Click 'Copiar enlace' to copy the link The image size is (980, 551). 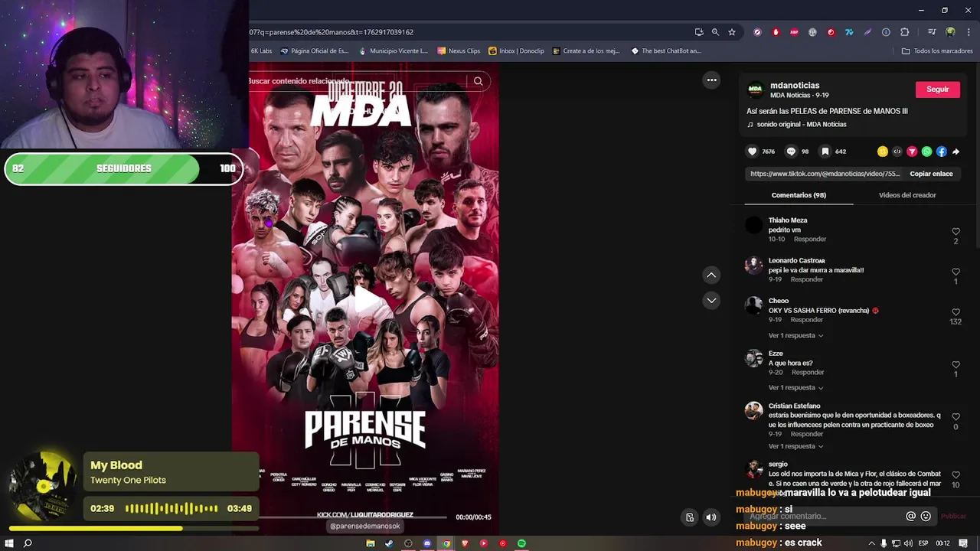point(931,174)
